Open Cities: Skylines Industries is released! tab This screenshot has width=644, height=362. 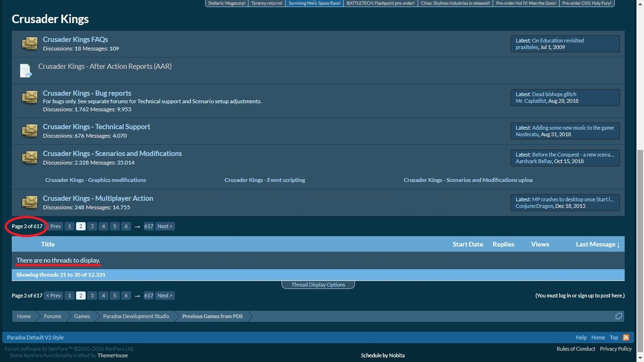[x=455, y=3]
